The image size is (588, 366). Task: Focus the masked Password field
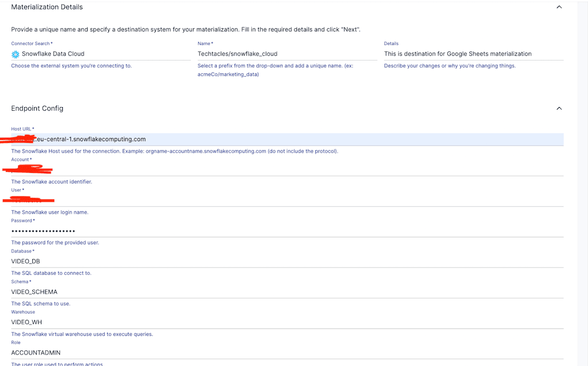pos(287,231)
